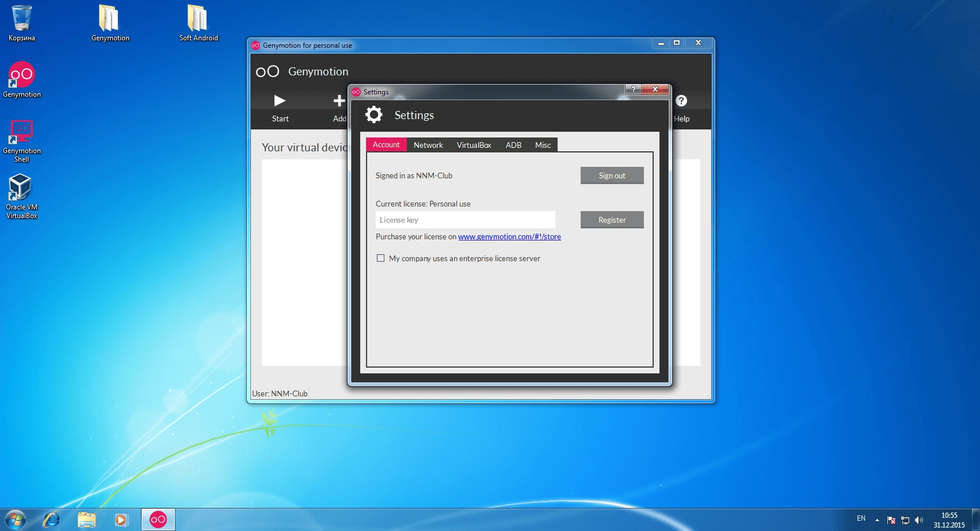
Task: Open media player taskbar icon
Action: pyautogui.click(x=121, y=520)
